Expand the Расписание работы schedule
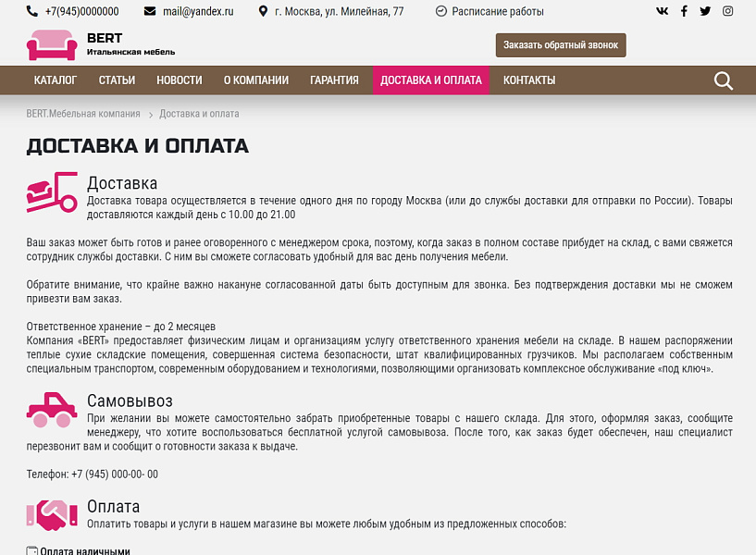 (496, 12)
